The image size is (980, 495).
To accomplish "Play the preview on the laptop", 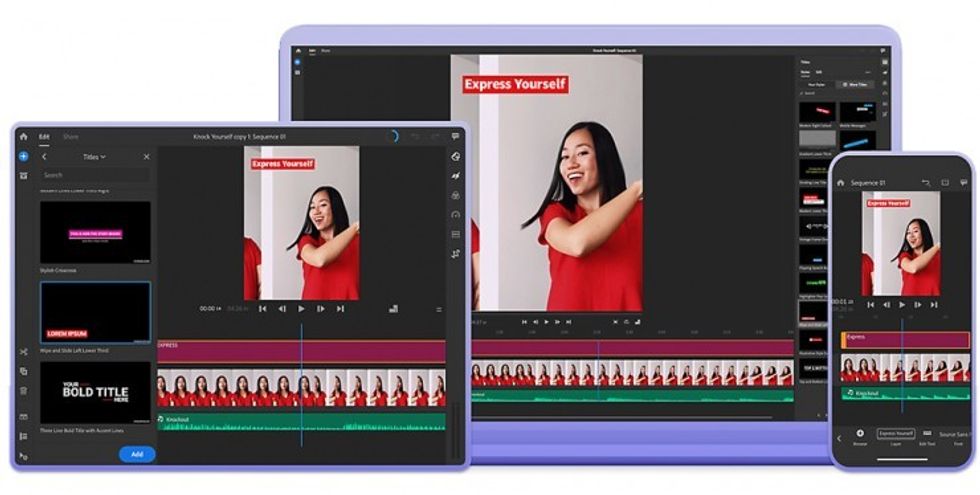I will (x=546, y=322).
